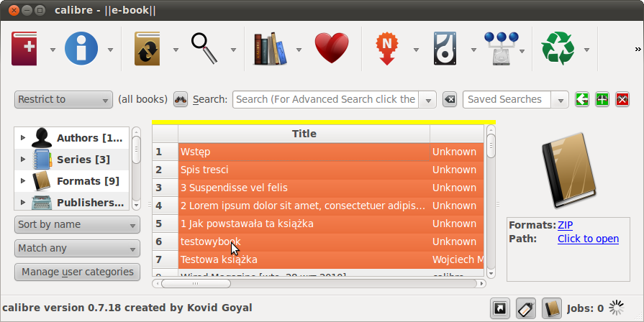Click the book cover thumbnail

pyautogui.click(x=569, y=170)
